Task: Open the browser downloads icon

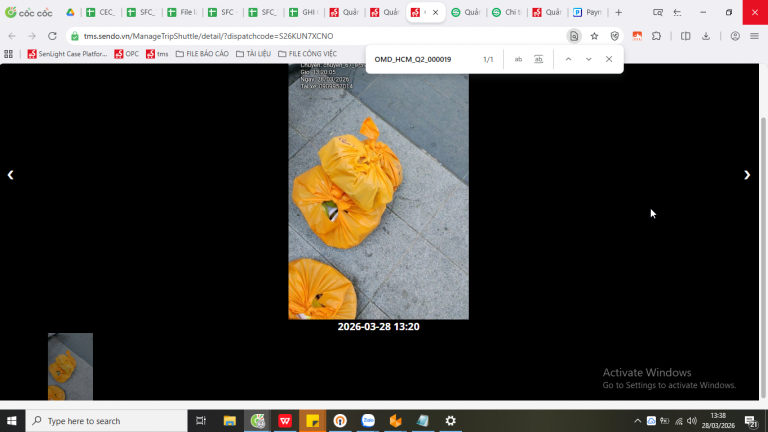Action: (x=706, y=36)
